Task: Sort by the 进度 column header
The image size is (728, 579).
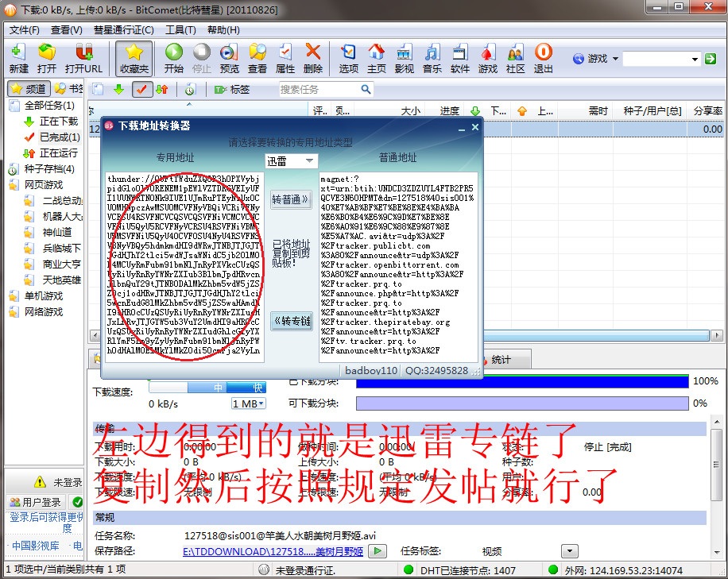Action: click(x=449, y=111)
